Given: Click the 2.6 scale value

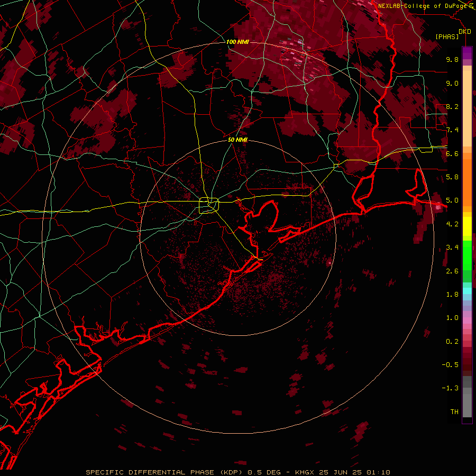Looking at the screenshot, I should tap(452, 271).
